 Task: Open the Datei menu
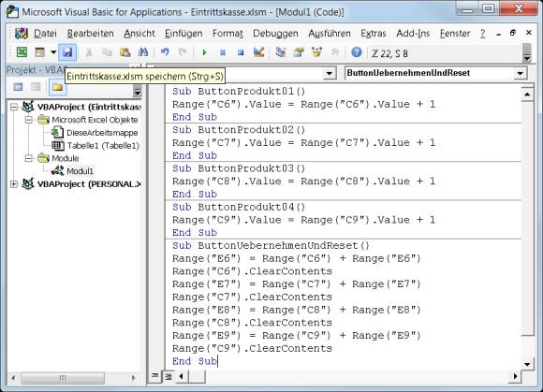point(45,34)
